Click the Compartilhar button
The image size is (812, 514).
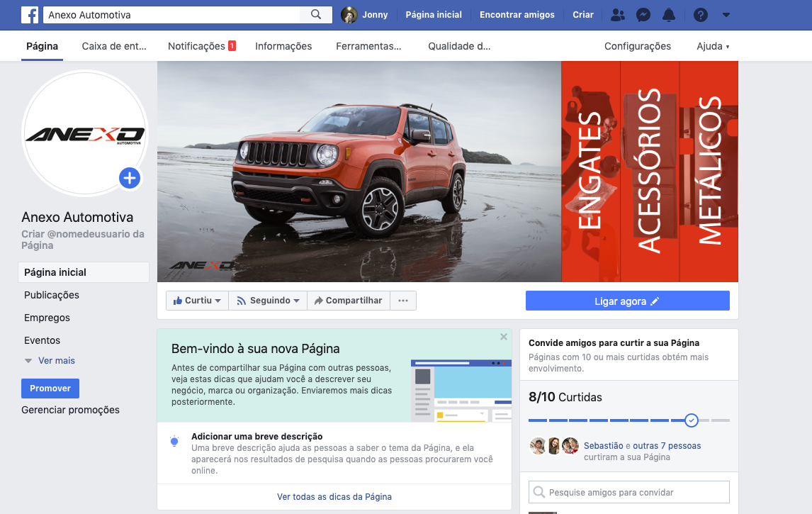click(349, 301)
